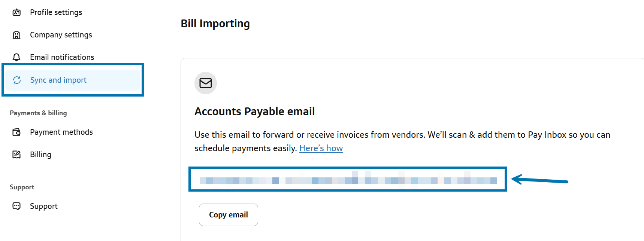Open Profile settings from the sidebar
The height and width of the screenshot is (241, 644).
click(56, 12)
